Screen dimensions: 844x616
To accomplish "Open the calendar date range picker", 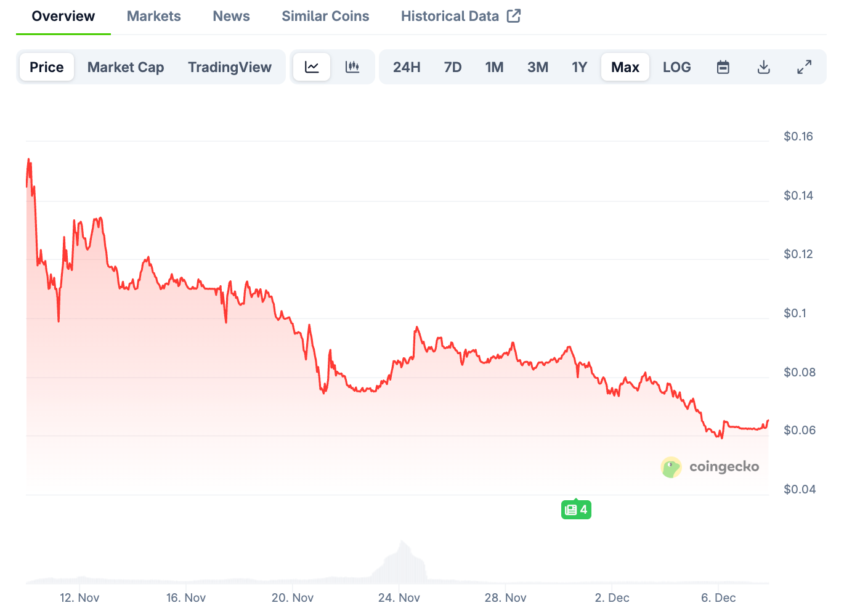I will click(723, 67).
